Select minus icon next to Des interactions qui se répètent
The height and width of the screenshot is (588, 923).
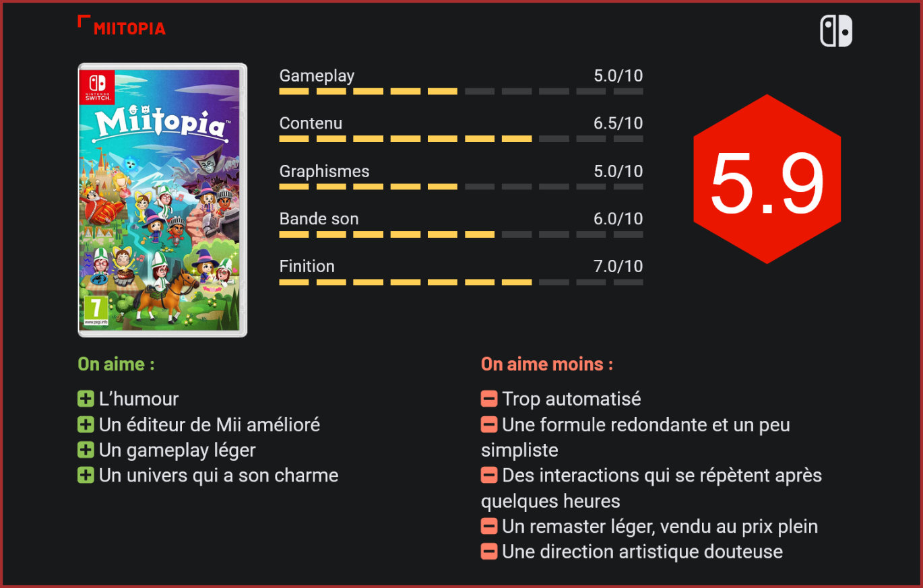pos(489,476)
